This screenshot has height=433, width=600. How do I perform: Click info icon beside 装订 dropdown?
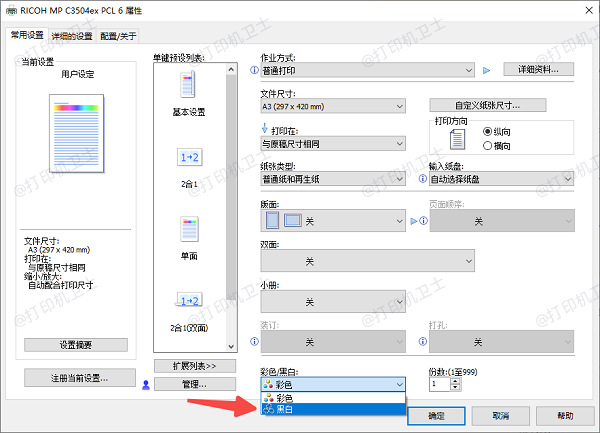click(254, 341)
